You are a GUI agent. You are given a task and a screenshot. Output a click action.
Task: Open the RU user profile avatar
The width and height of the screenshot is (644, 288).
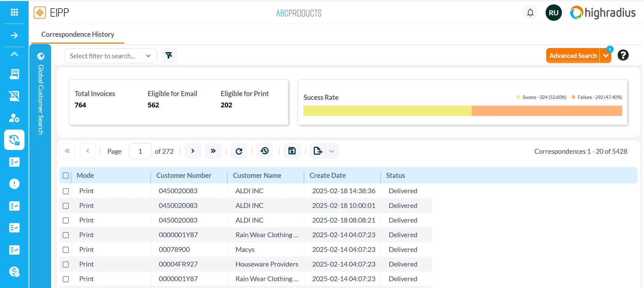[553, 13]
